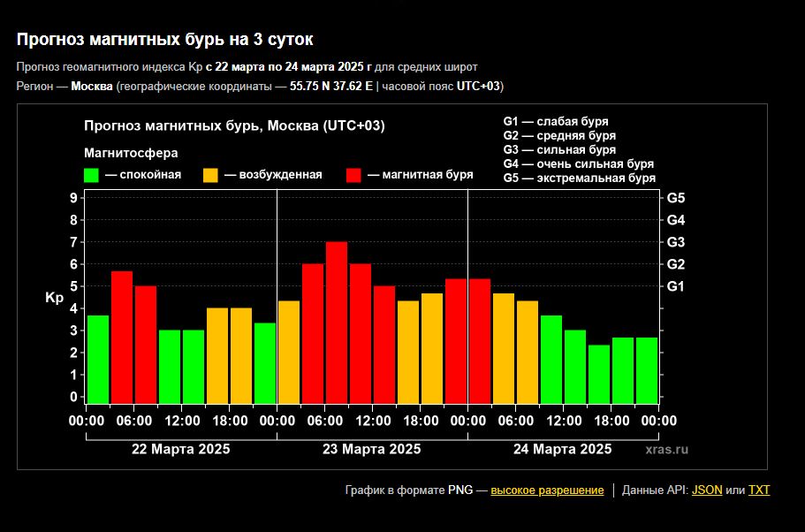Image resolution: width=805 pixels, height=532 pixels.
Task: Click the first yellow bar on 23 March
Action: (289, 351)
